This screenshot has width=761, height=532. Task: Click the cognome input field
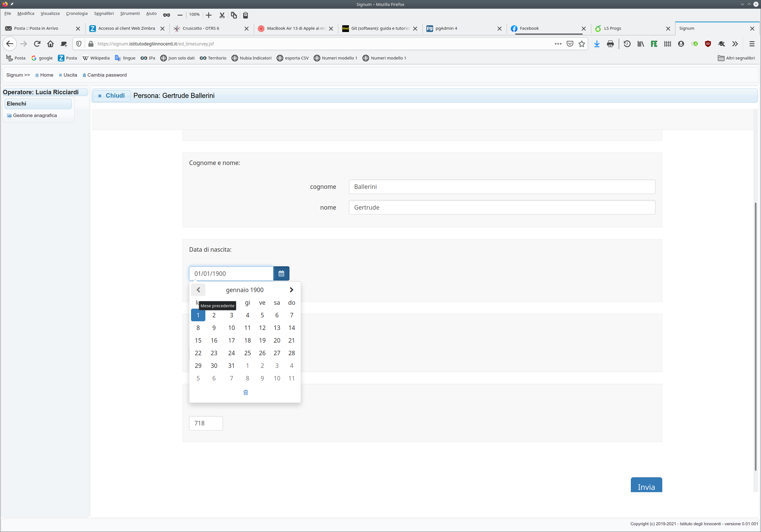point(502,187)
